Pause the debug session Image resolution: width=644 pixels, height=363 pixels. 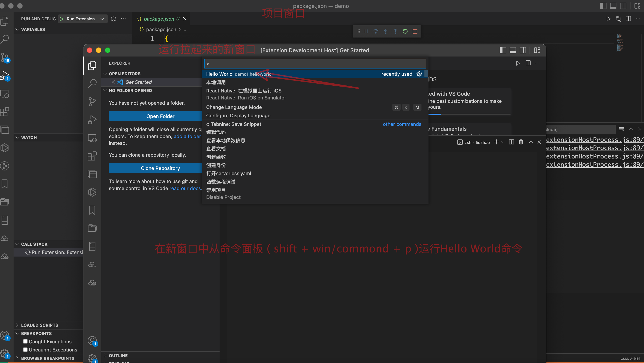point(366,31)
